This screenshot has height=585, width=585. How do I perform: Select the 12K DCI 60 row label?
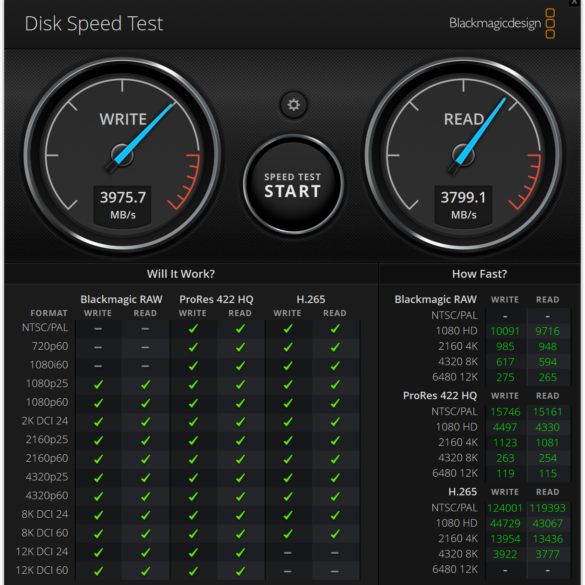[42, 570]
